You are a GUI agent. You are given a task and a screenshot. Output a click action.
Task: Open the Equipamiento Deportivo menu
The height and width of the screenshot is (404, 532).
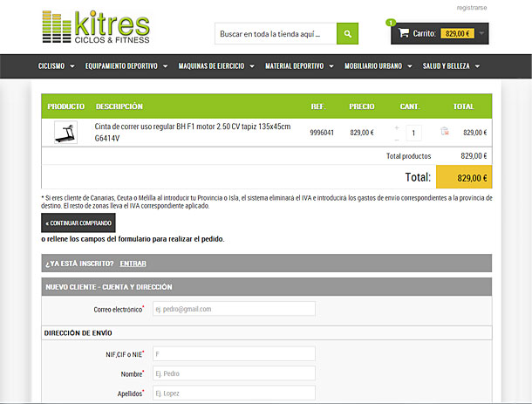(x=126, y=66)
